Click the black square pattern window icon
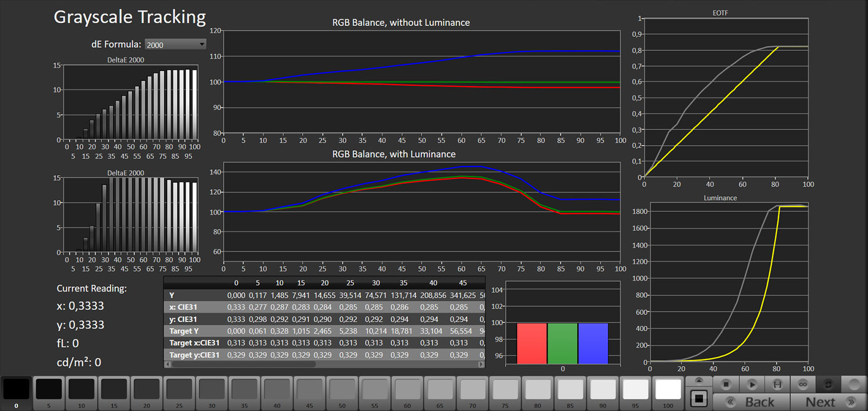 tap(699, 399)
